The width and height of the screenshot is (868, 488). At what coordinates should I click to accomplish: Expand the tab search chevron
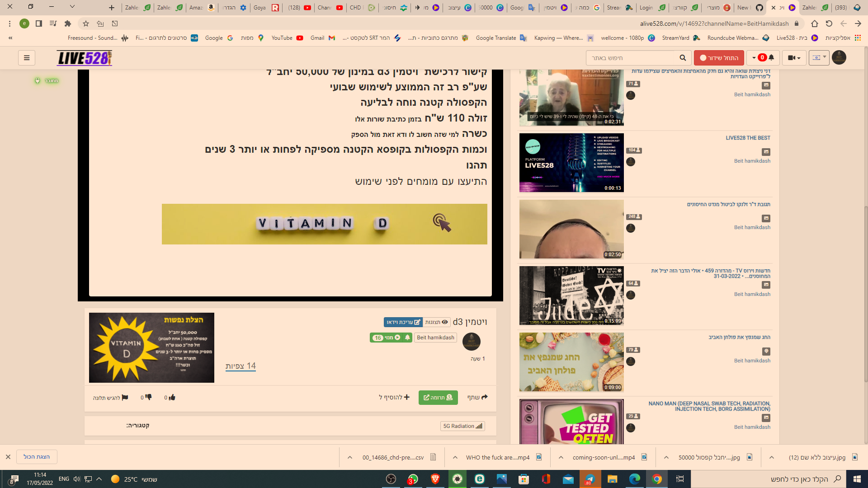coord(72,7)
